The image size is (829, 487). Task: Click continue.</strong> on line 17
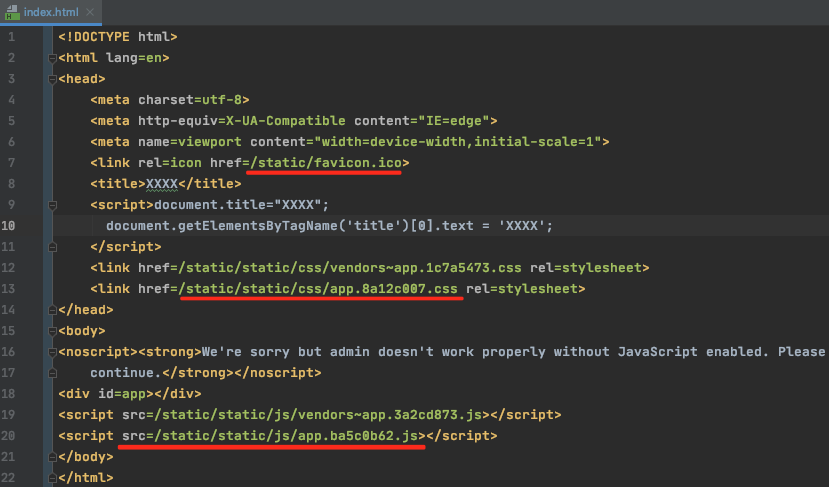pos(162,373)
